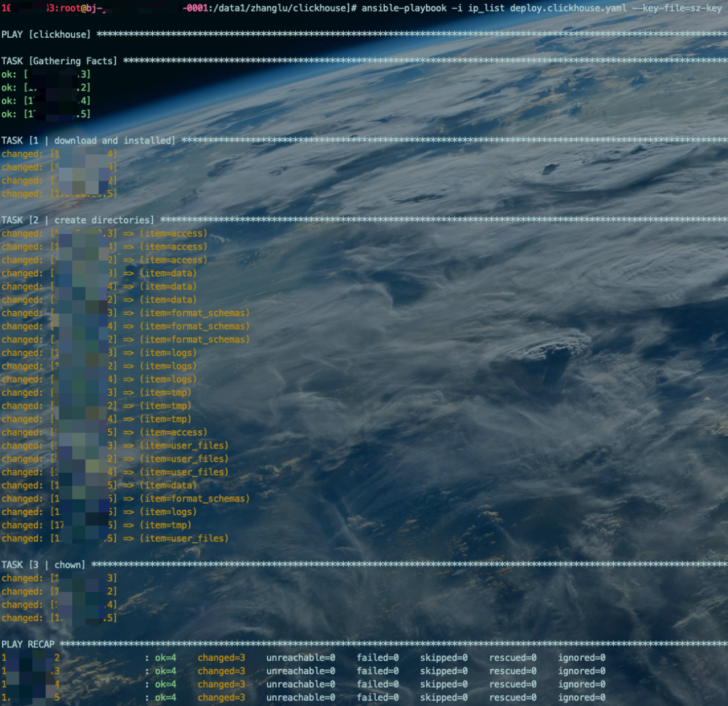
Task: Click '(item=access)' line for host ending 5]
Action: pos(104,432)
